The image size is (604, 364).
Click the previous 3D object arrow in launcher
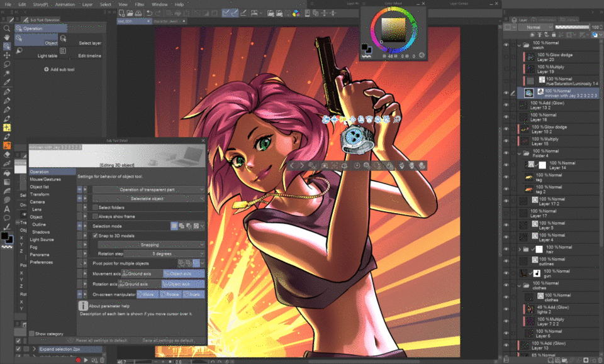pyautogui.click(x=291, y=165)
